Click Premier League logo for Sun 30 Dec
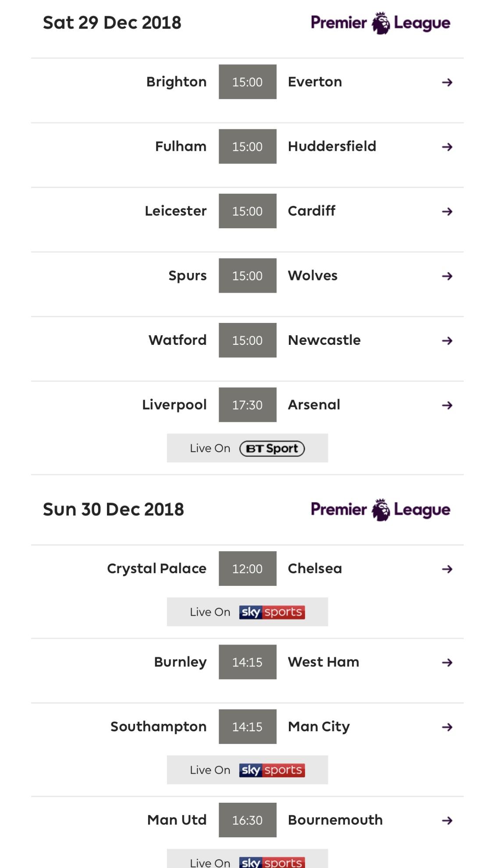 click(x=380, y=510)
